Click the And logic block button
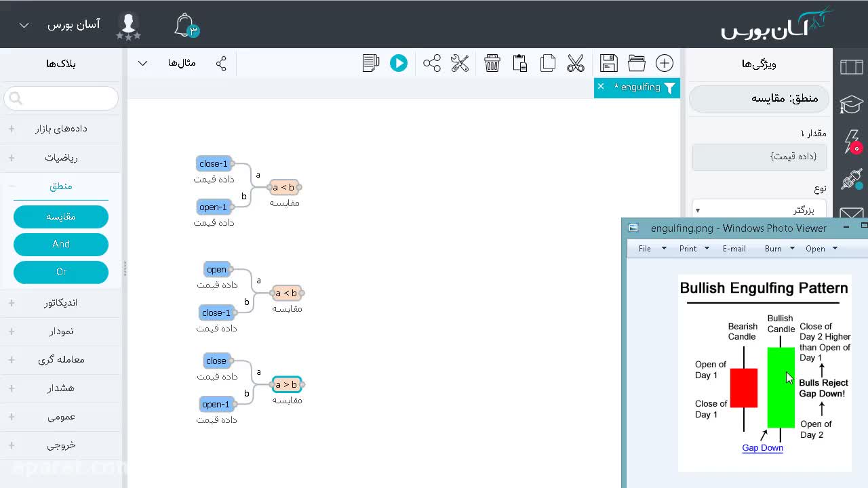The image size is (868, 488). [x=61, y=244]
